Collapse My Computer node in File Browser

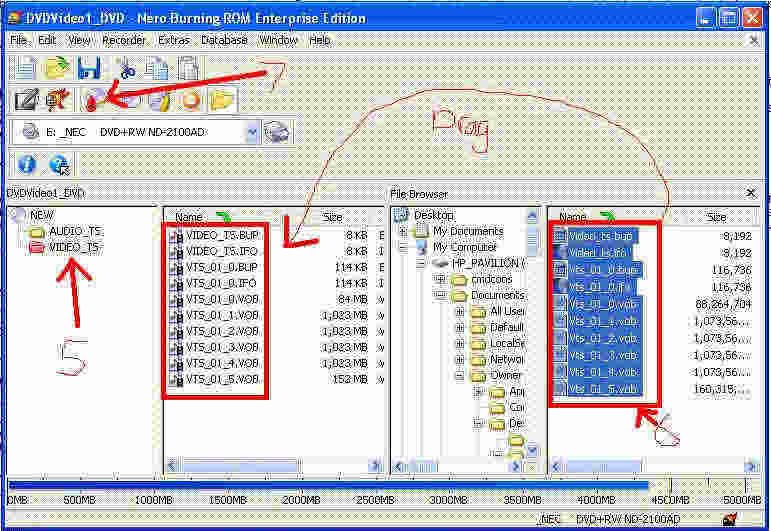tap(403, 247)
